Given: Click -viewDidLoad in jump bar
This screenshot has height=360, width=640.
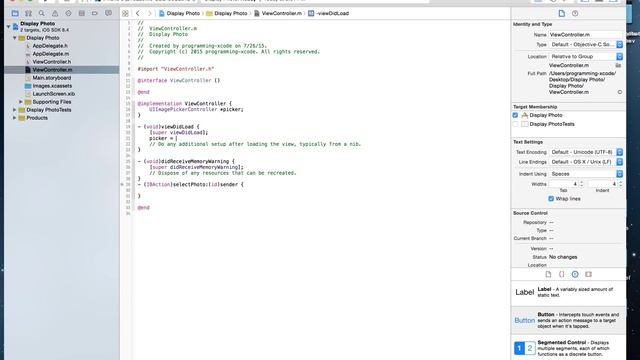Looking at the screenshot, I should point(329,13).
